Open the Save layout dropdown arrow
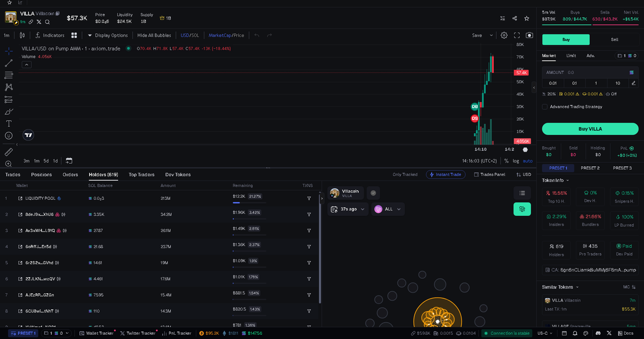 pyautogui.click(x=491, y=35)
